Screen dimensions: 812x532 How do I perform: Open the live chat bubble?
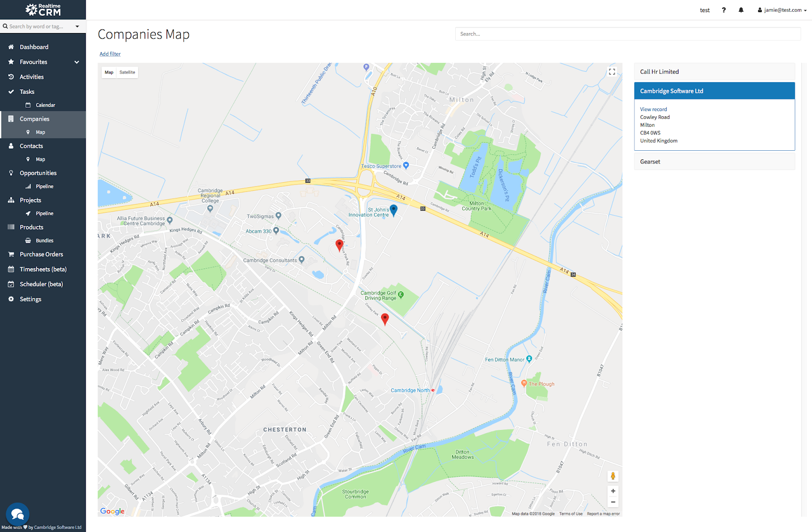tap(18, 515)
